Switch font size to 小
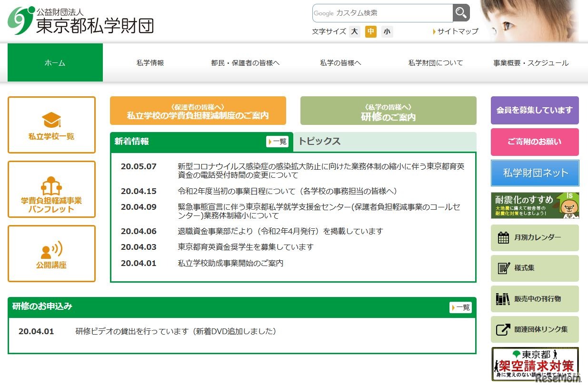The width and height of the screenshot is (588, 389). pyautogui.click(x=387, y=31)
